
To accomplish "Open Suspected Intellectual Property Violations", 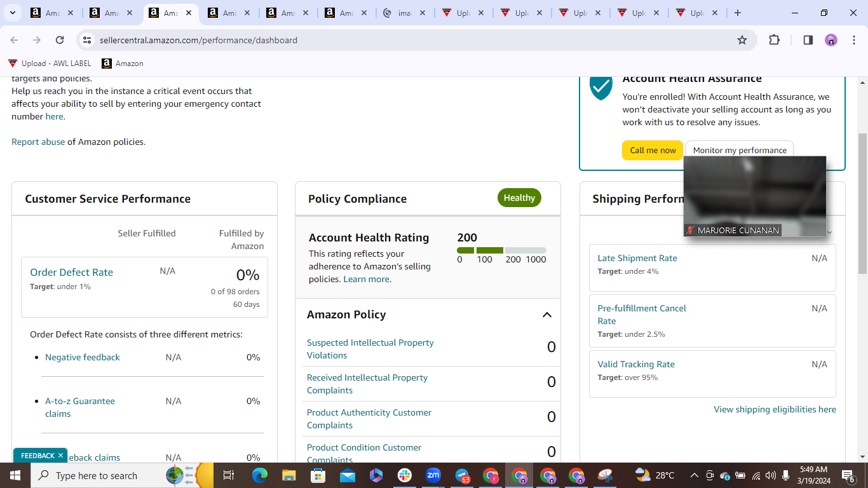I will click(x=370, y=349).
